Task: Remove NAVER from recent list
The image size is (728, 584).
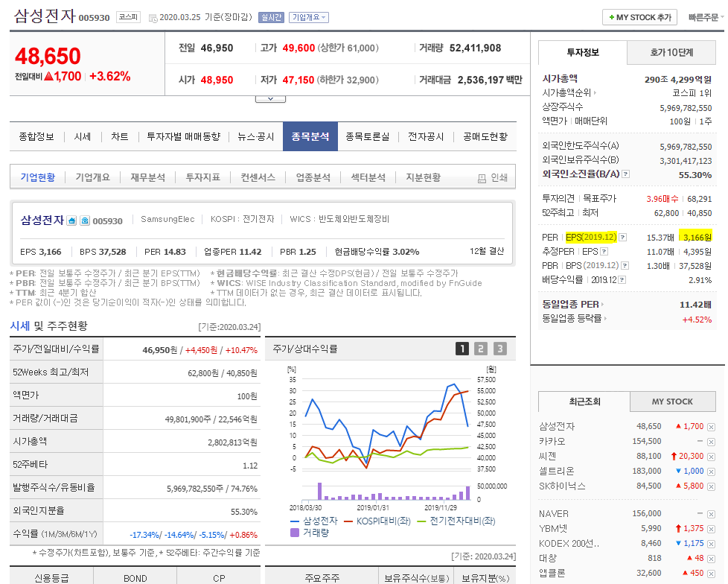Action: click(x=711, y=514)
